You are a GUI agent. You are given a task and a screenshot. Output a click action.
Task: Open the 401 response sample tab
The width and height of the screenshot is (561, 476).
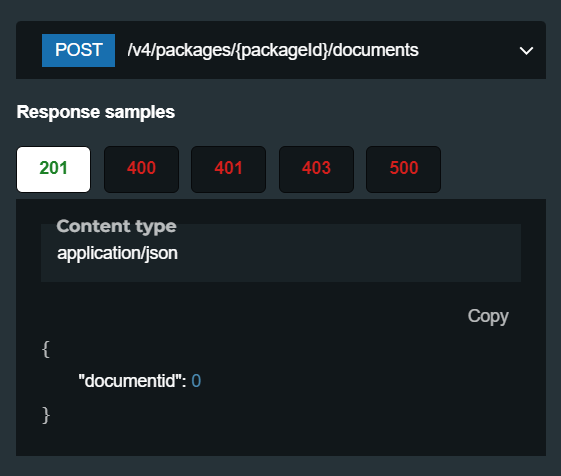point(228,169)
